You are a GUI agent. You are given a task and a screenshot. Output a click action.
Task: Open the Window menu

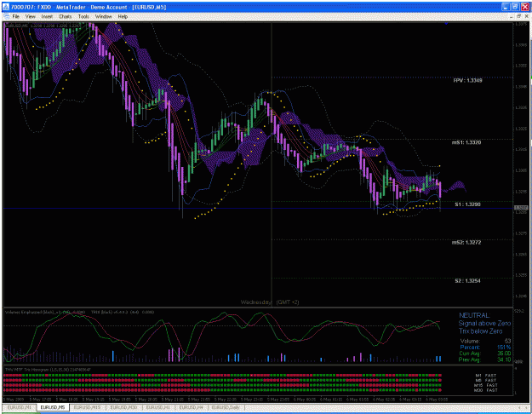[x=103, y=16]
